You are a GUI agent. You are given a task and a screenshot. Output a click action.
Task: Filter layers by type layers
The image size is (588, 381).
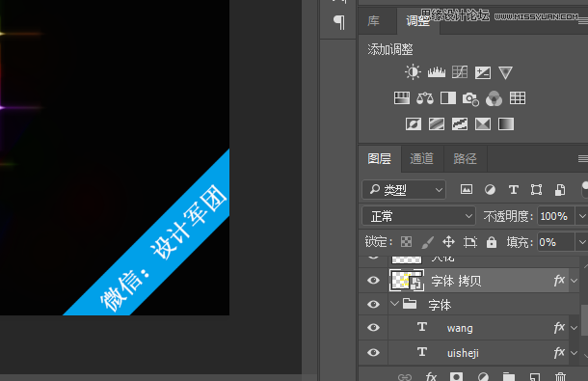click(514, 190)
